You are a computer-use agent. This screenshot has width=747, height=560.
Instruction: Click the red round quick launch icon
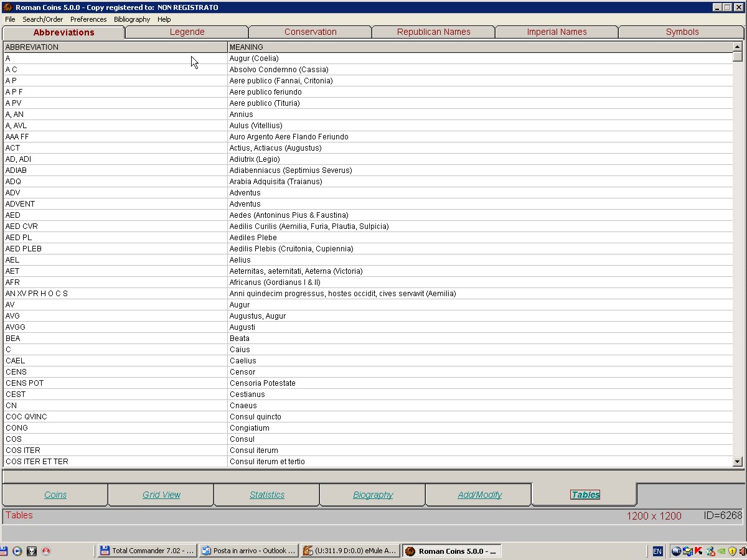(46, 551)
